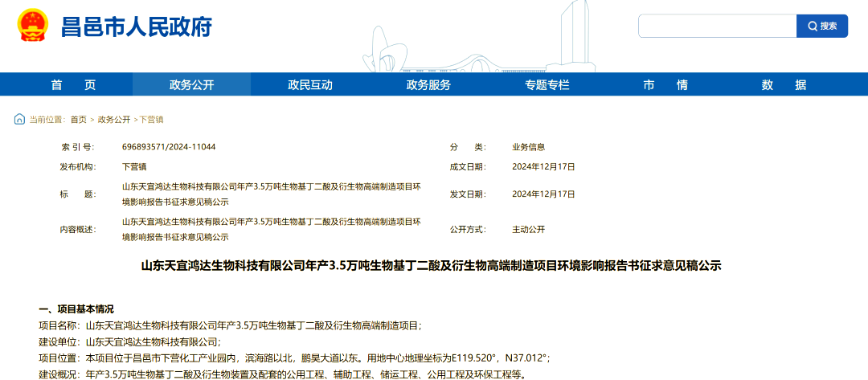Image resolution: width=868 pixels, height=380 pixels.
Task: Click the 索引号 label
Action: 77,147
